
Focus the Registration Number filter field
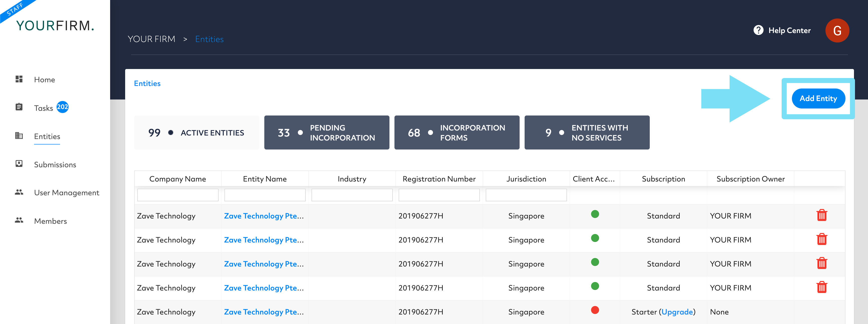click(439, 195)
